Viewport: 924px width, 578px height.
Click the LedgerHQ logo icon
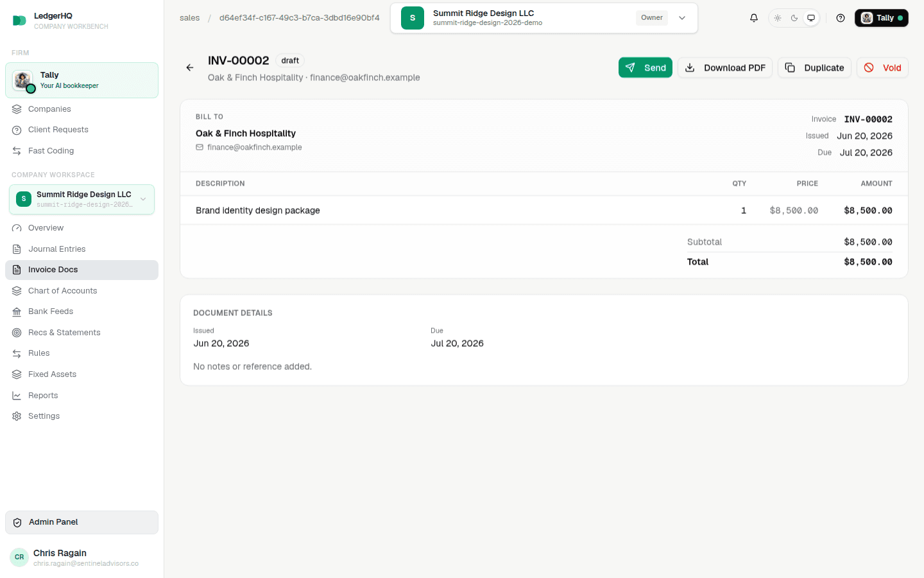point(19,21)
